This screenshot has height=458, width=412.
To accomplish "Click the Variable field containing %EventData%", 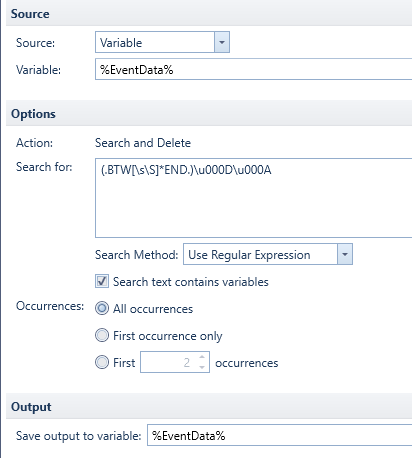I will click(x=254, y=69).
